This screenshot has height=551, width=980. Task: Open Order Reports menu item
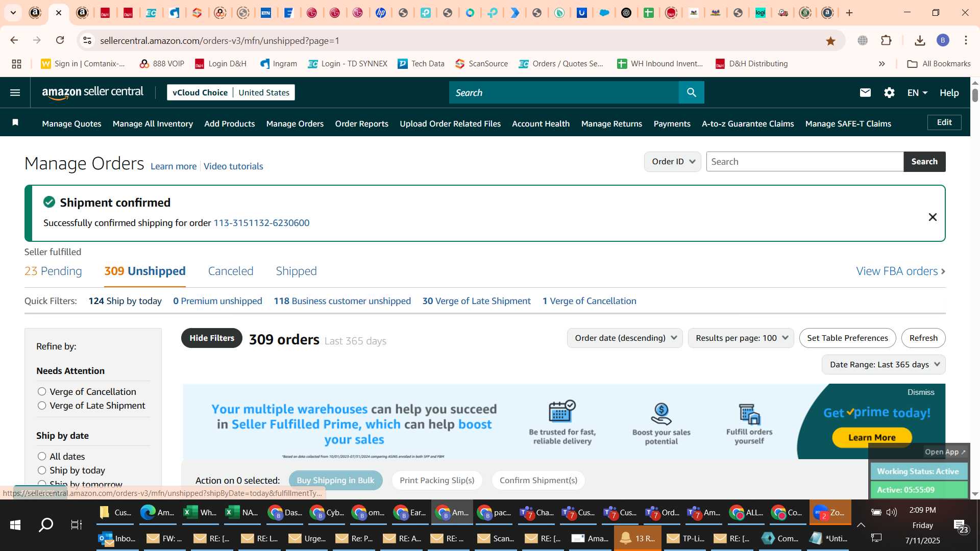point(361,123)
